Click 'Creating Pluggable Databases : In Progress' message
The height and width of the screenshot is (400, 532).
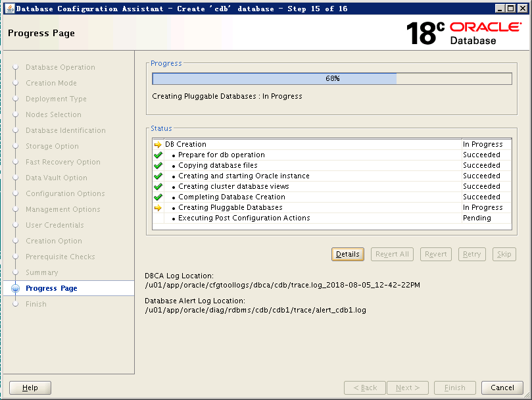coord(227,97)
